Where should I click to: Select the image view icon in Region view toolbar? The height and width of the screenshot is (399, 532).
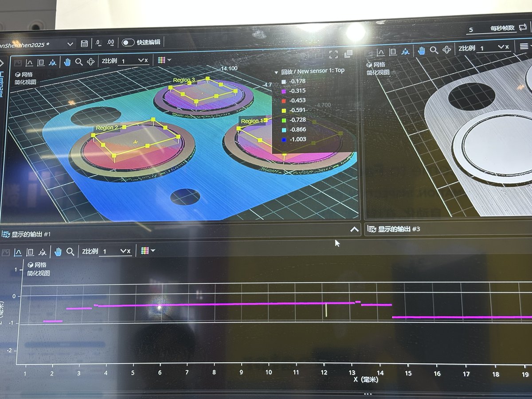18,63
